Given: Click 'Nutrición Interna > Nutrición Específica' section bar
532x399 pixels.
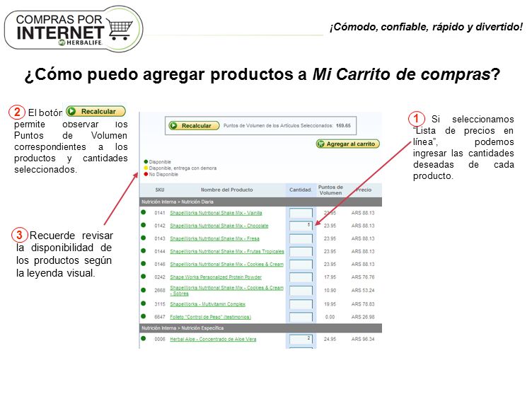Looking at the screenshot, I should pos(260,328).
